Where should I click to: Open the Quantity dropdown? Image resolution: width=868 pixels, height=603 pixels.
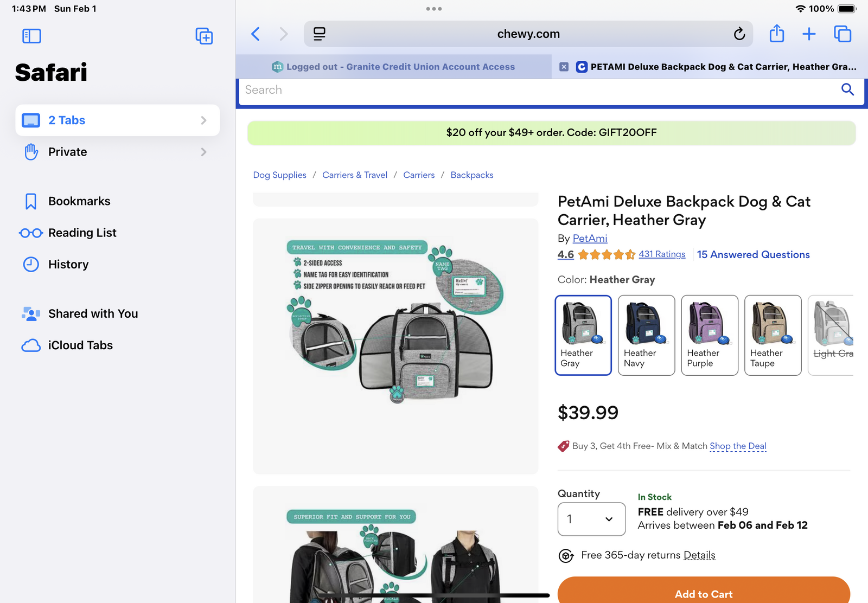(591, 519)
